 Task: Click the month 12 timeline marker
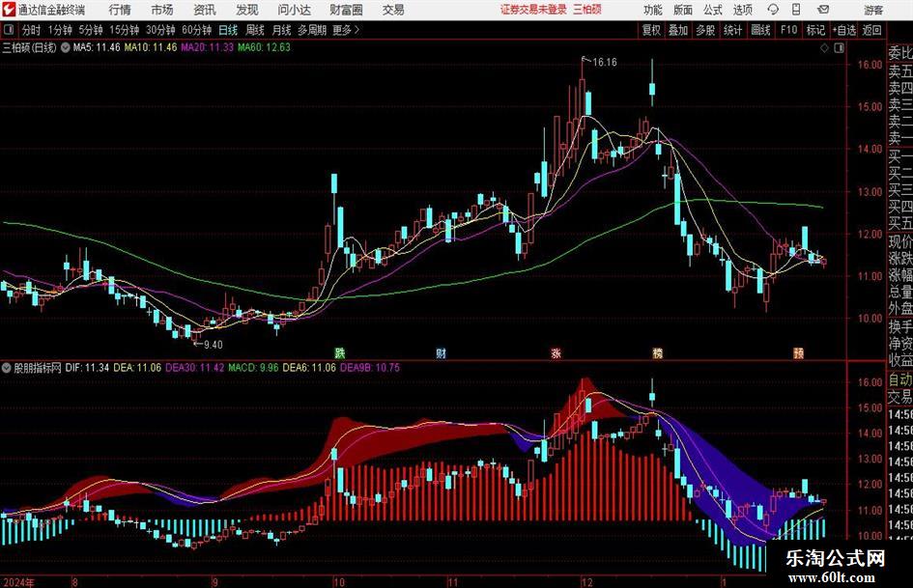pyautogui.click(x=586, y=581)
